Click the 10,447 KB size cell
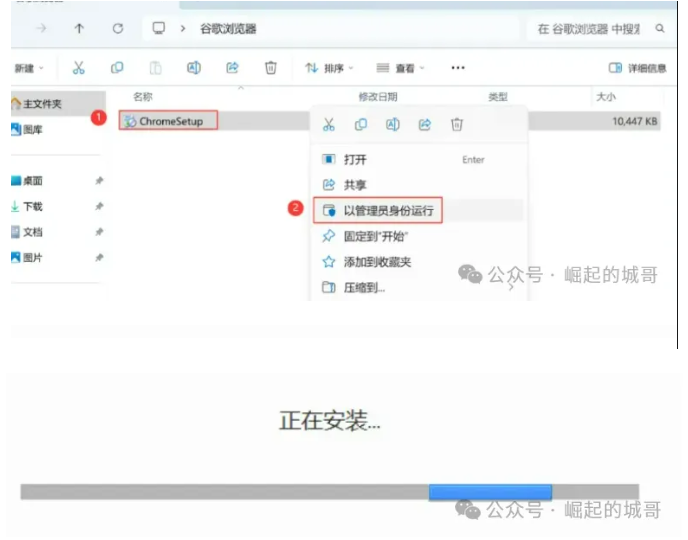Screen dimensions: 688x540 coord(634,121)
